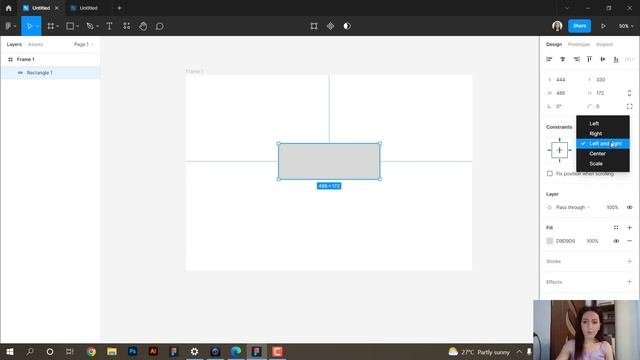Image resolution: width=640 pixels, height=360 pixels.
Task: Click the constraints preview box
Action: point(559,150)
